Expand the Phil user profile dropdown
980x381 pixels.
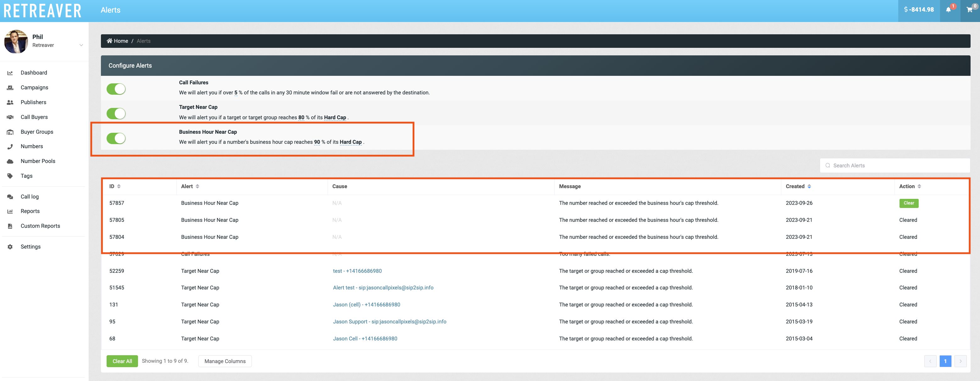coord(81,45)
